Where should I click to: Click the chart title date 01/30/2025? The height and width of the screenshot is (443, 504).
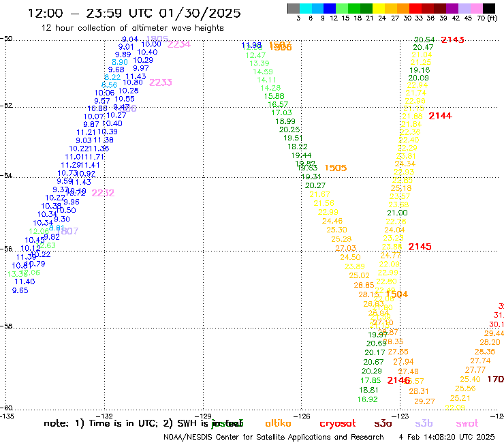click(200, 13)
